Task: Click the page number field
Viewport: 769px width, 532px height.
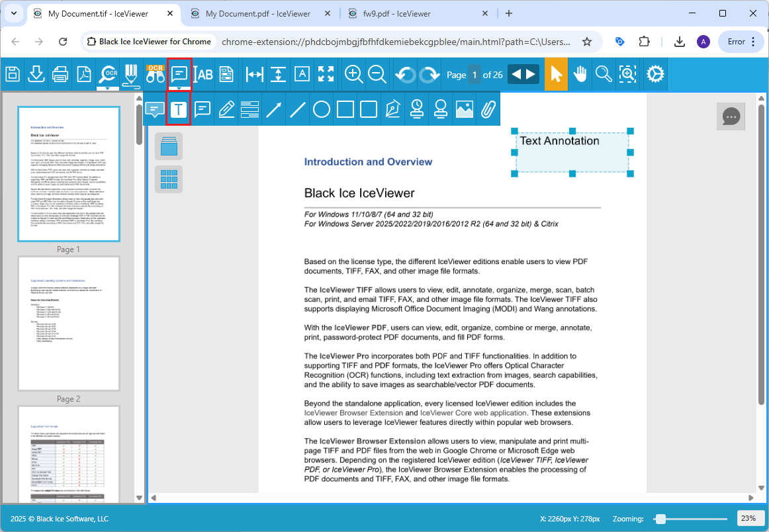Action: click(475, 75)
